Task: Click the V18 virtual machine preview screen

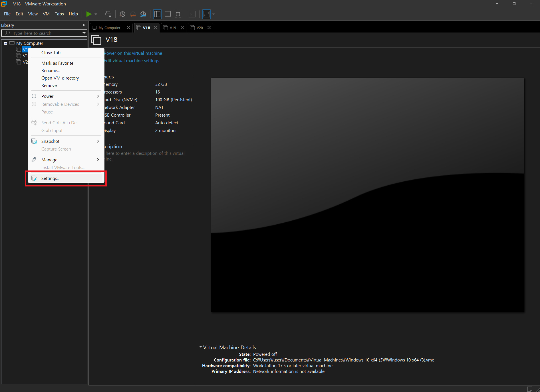Action: click(x=368, y=195)
